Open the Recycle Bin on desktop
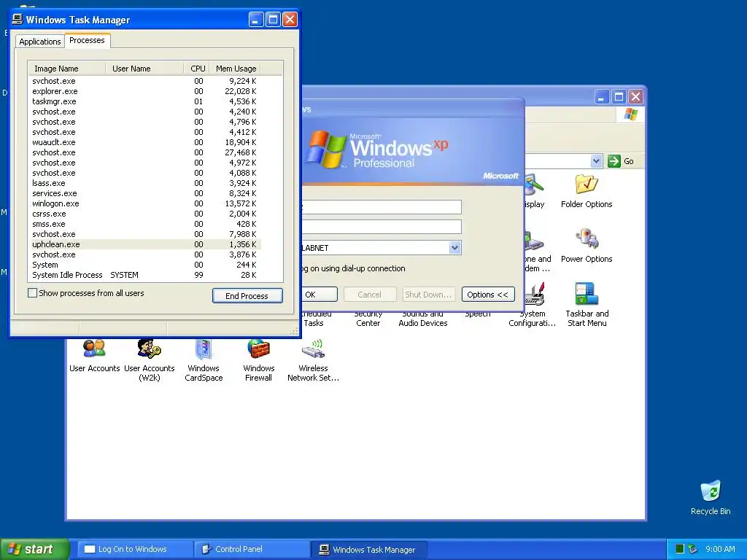 click(711, 497)
